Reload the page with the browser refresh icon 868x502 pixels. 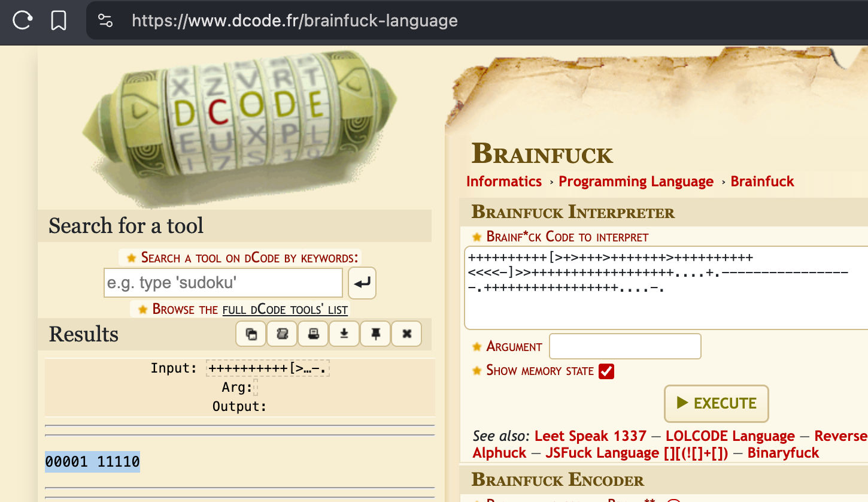coord(22,20)
